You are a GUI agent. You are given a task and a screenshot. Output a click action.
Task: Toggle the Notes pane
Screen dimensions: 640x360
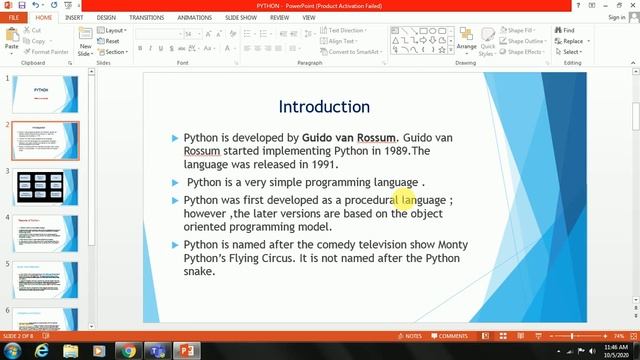(409, 336)
